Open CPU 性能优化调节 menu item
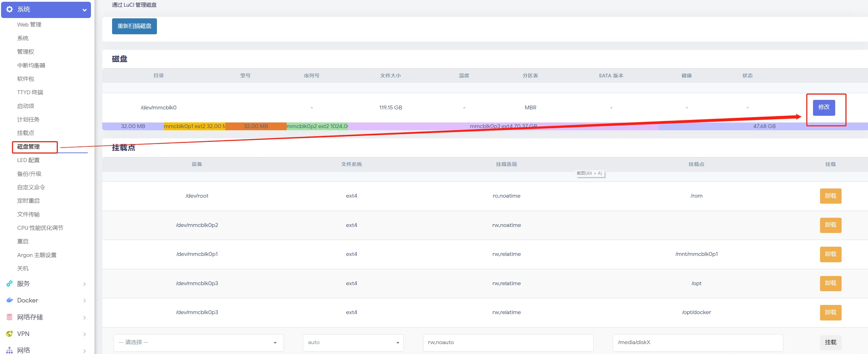868x354 pixels. [40, 228]
